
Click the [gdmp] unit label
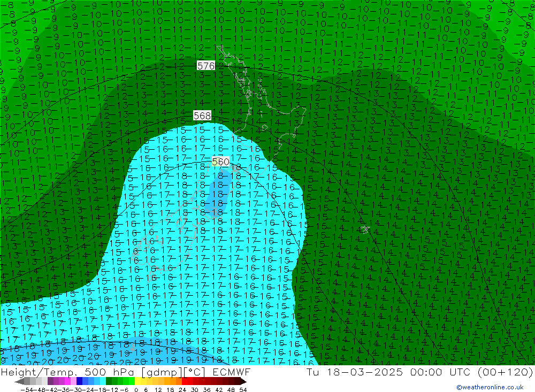[162, 372]
